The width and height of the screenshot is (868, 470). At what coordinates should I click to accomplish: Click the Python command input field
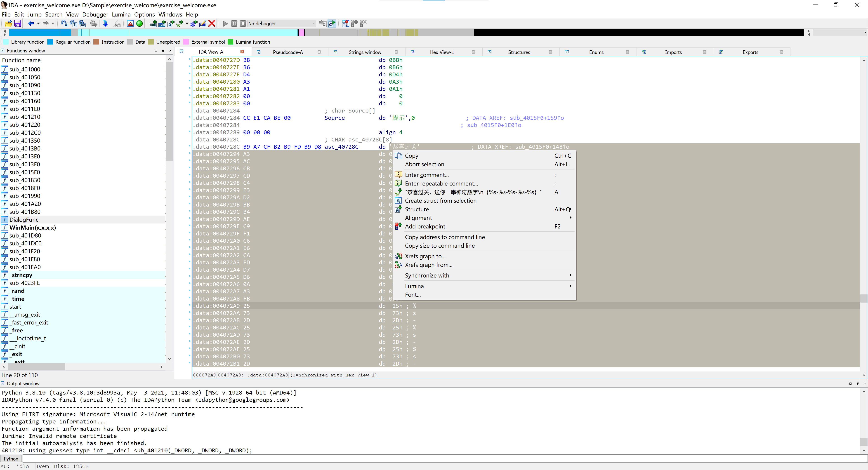click(445, 459)
